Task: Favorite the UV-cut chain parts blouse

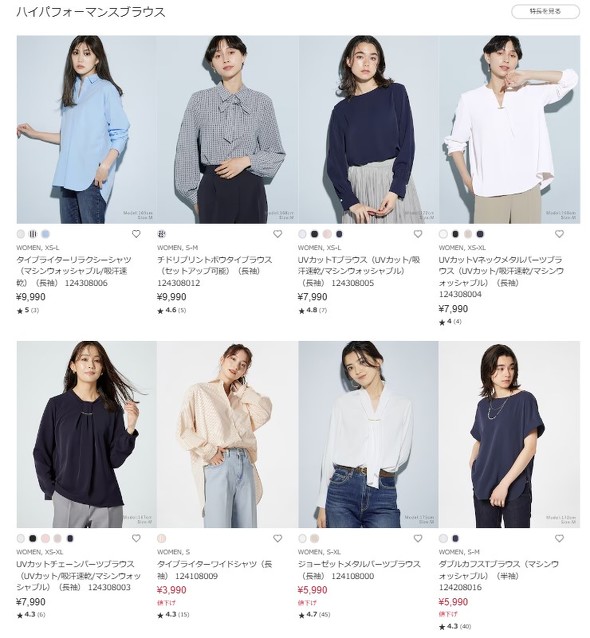Action: coord(136,538)
